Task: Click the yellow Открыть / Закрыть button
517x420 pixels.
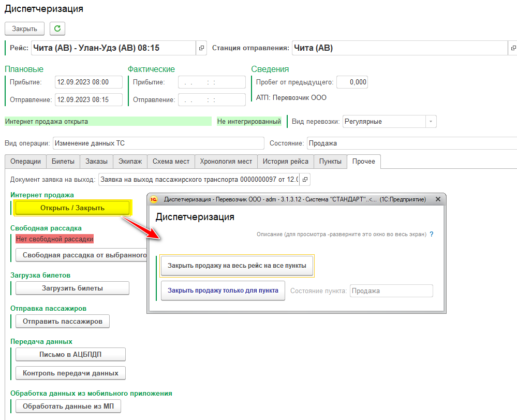Action: pyautogui.click(x=72, y=208)
